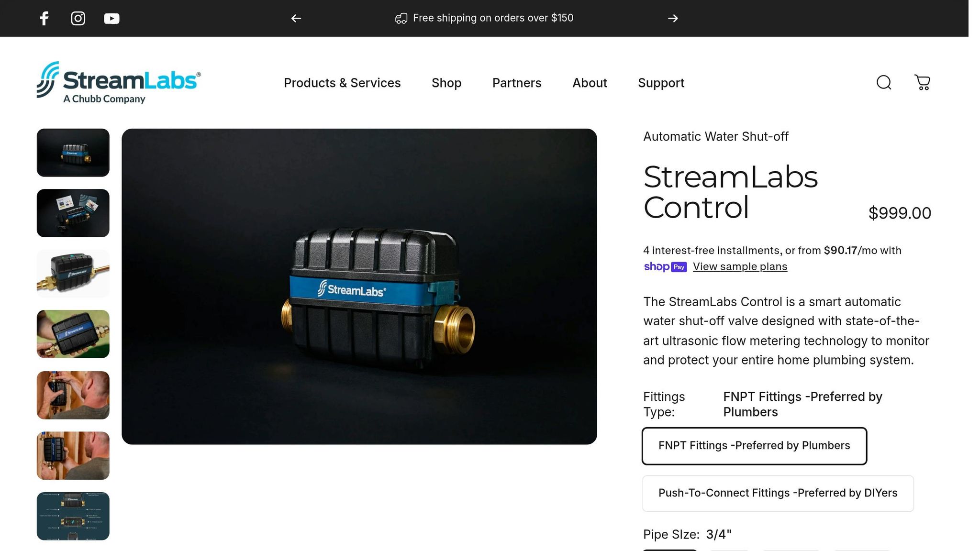Open the About menu item
The width and height of the screenshot is (980, 551).
[590, 83]
